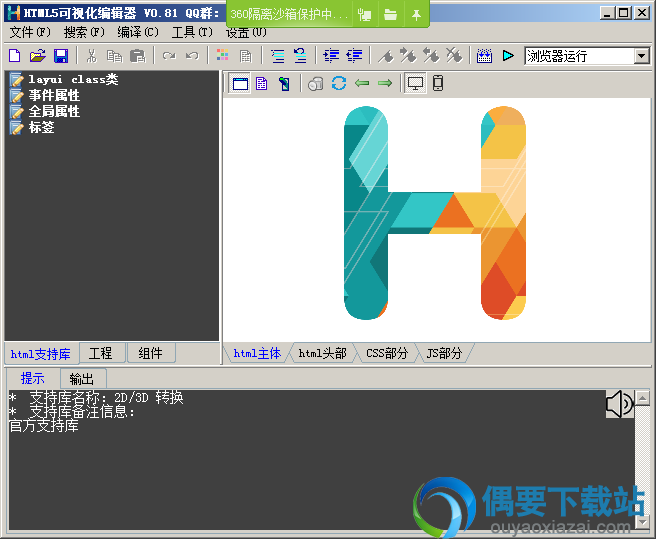This screenshot has width=656, height=539.
Task: Switch to the JS部分 editor tab
Action: coord(444,354)
